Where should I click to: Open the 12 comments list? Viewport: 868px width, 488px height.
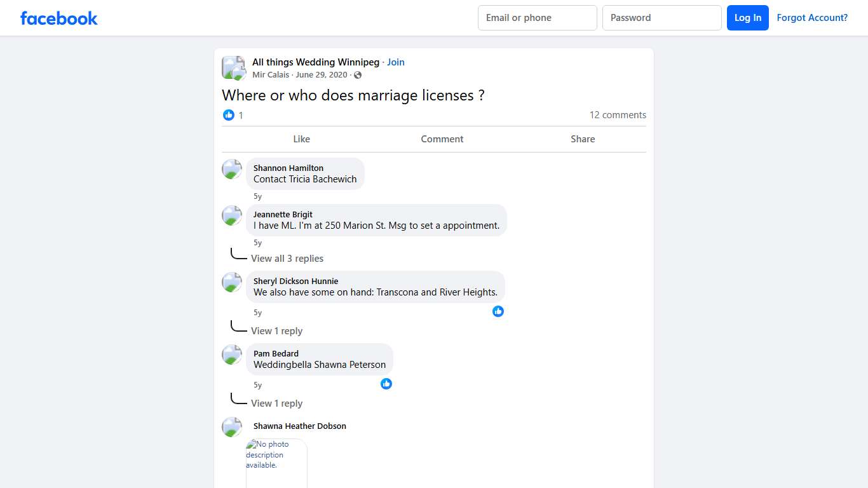click(x=618, y=115)
